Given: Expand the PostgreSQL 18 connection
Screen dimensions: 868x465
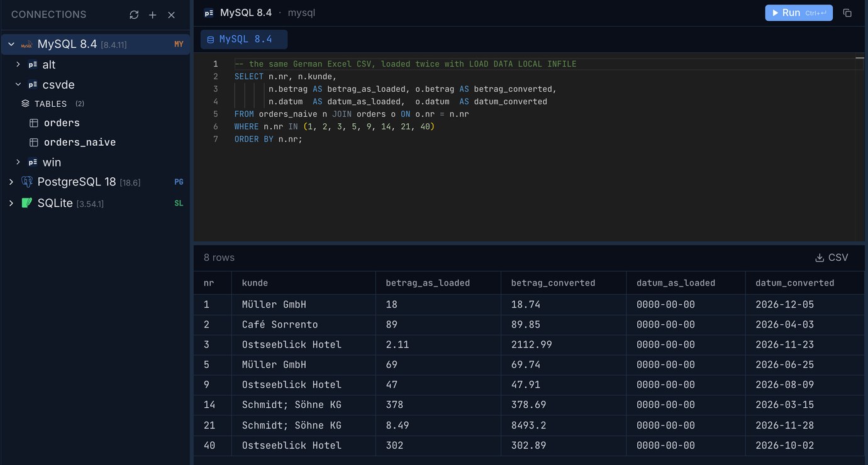Looking at the screenshot, I should (11, 182).
